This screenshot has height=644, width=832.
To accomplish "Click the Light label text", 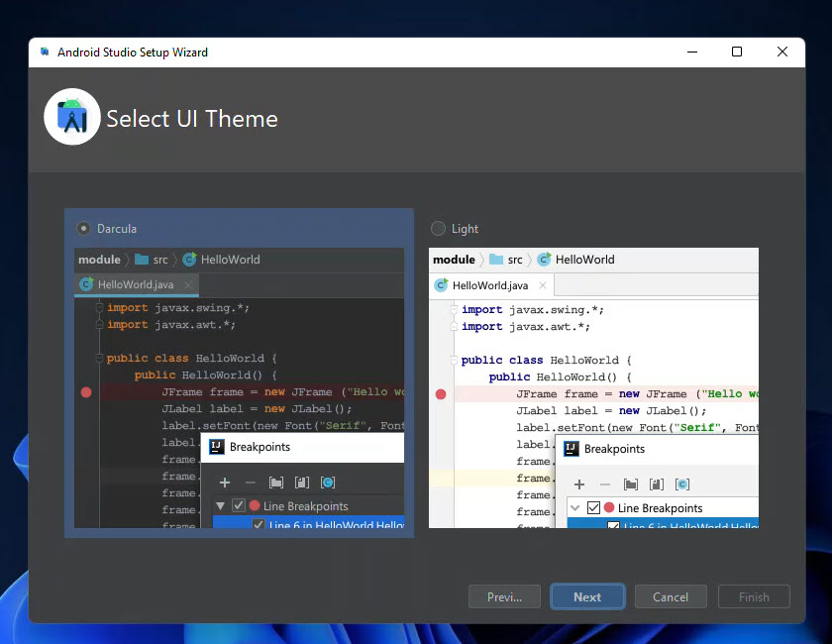I will click(x=465, y=229).
